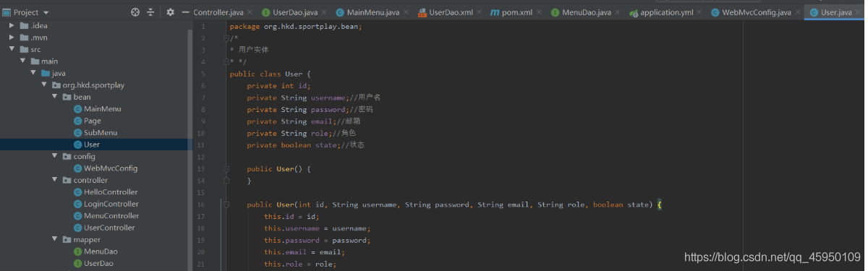Click the MenuDao interface icon in tree

click(x=78, y=251)
